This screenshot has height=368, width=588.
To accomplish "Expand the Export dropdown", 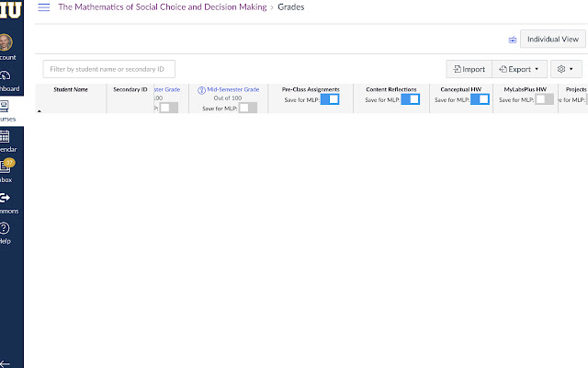I will pyautogui.click(x=521, y=69).
